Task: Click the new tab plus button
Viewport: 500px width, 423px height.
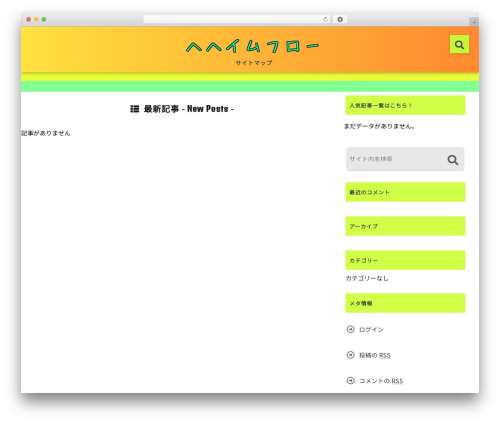Action: point(474,22)
